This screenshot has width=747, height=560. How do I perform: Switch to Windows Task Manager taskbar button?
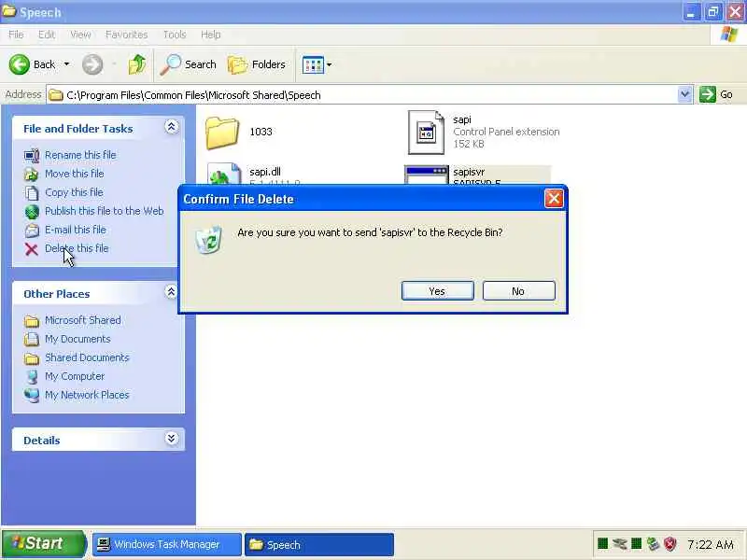click(167, 544)
